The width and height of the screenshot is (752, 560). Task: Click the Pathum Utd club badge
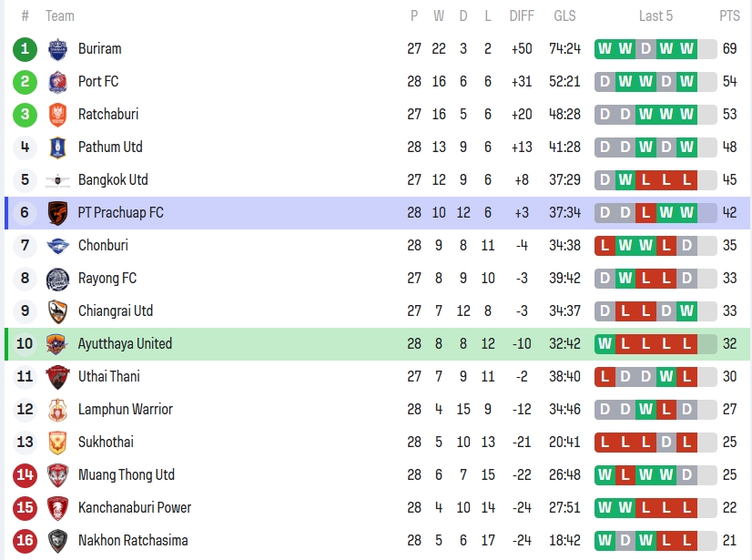click(x=57, y=148)
